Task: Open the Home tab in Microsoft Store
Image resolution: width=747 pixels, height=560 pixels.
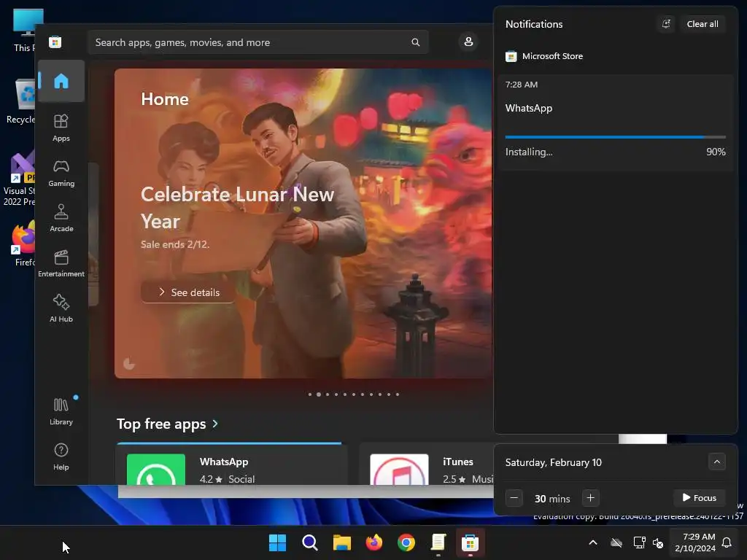Action: click(x=61, y=81)
